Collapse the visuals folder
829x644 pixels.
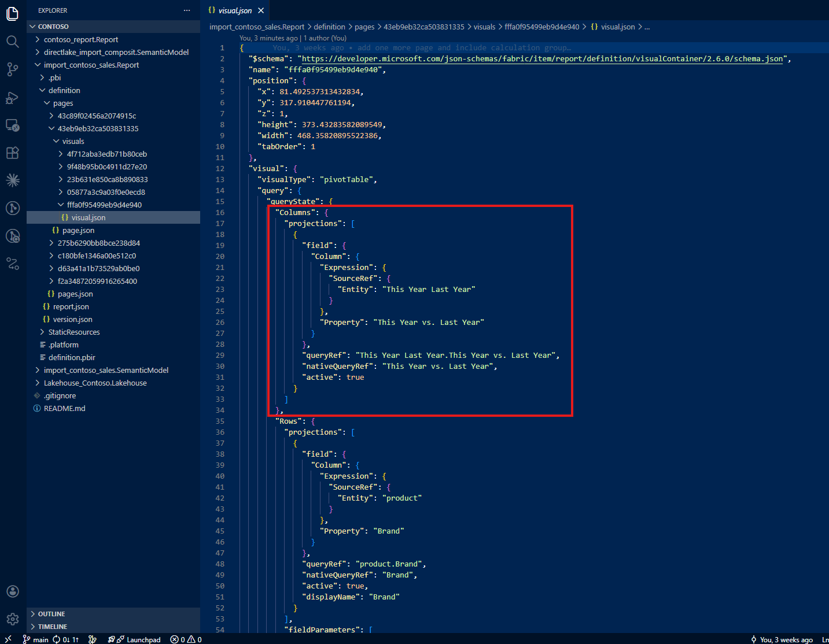[113, 141]
